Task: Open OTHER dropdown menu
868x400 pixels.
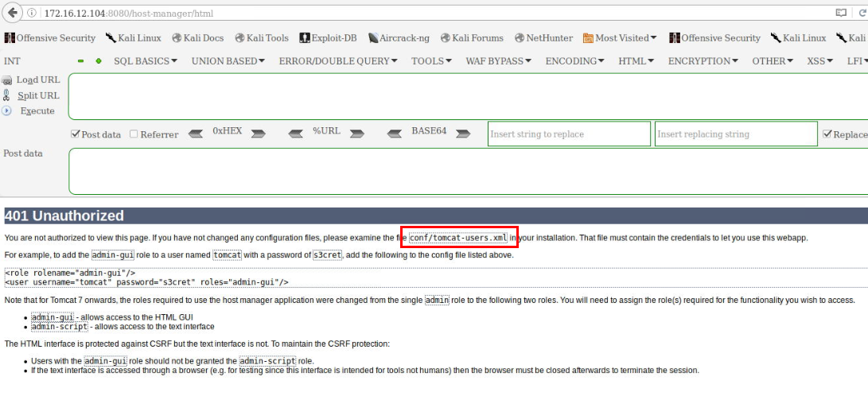Action: click(x=773, y=61)
